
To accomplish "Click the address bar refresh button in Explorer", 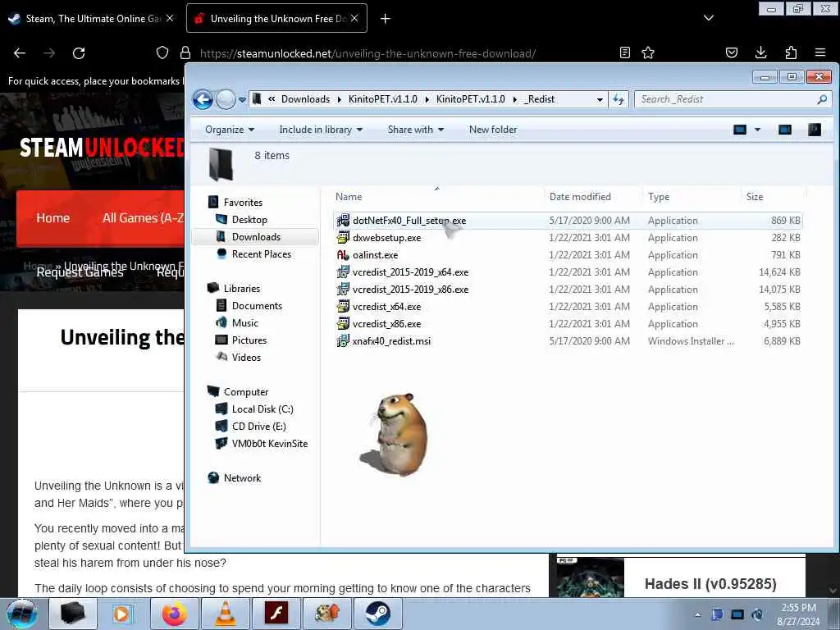I will point(619,99).
